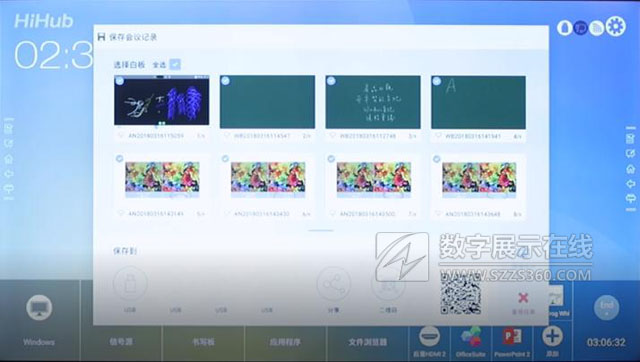
Task: Open the settings gear in top-right corner
Action: coord(616,27)
